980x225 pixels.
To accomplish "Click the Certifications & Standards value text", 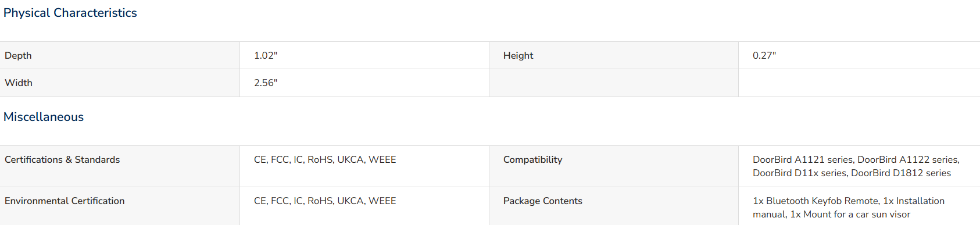I will click(325, 159).
